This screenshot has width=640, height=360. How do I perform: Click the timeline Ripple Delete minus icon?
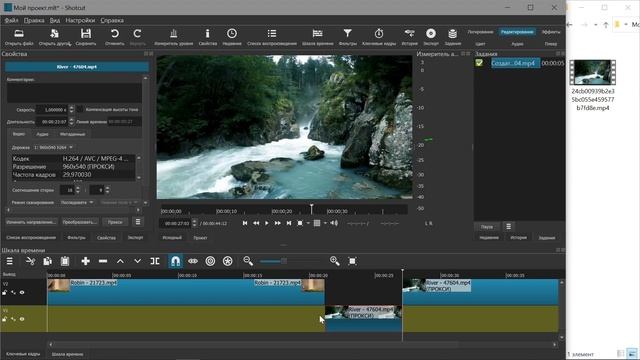(x=103, y=261)
